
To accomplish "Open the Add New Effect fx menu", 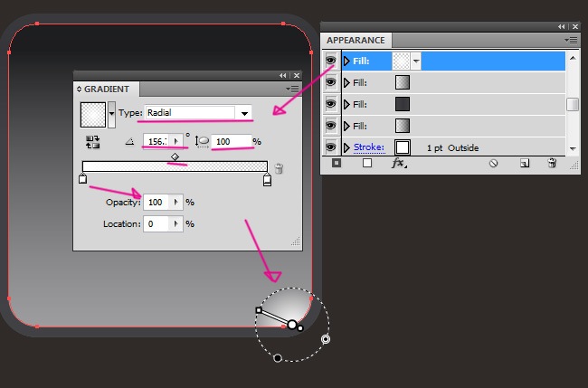I will click(x=399, y=164).
